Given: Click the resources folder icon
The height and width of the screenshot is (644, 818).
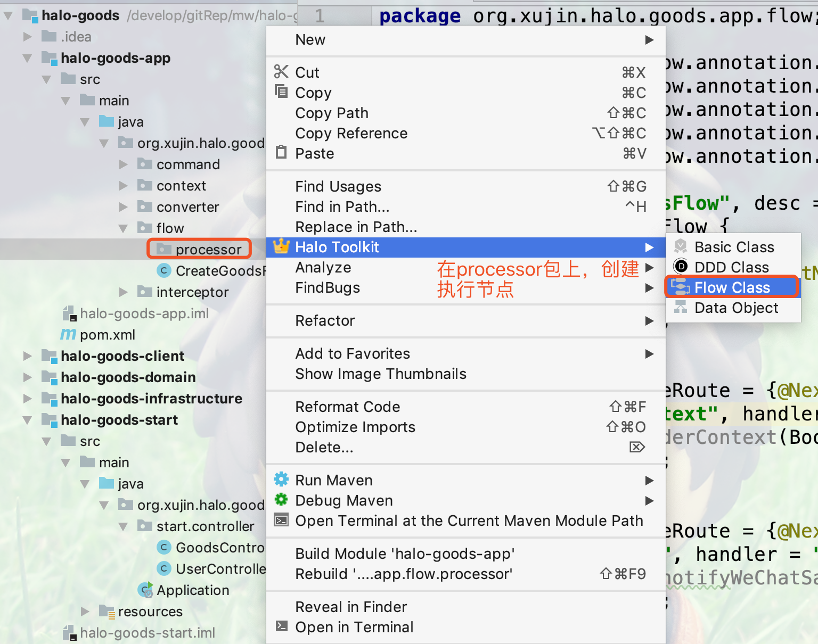Looking at the screenshot, I should (107, 611).
